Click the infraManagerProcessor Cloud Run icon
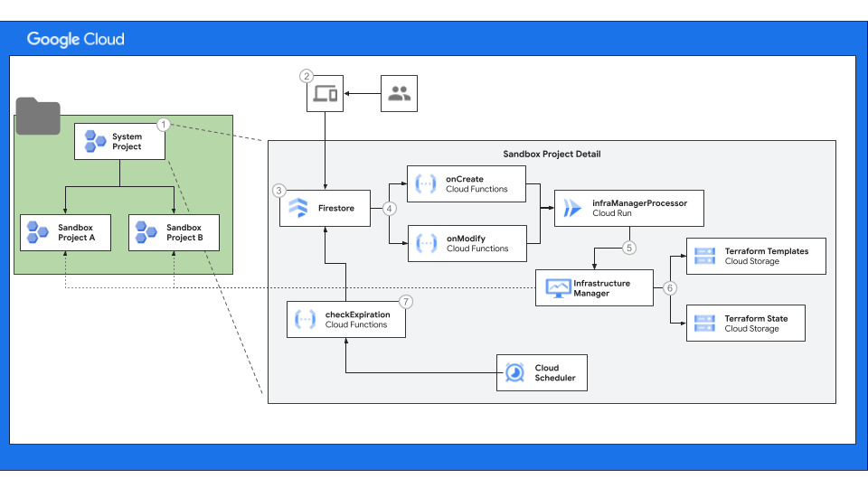This screenshot has width=868, height=488. 572,208
